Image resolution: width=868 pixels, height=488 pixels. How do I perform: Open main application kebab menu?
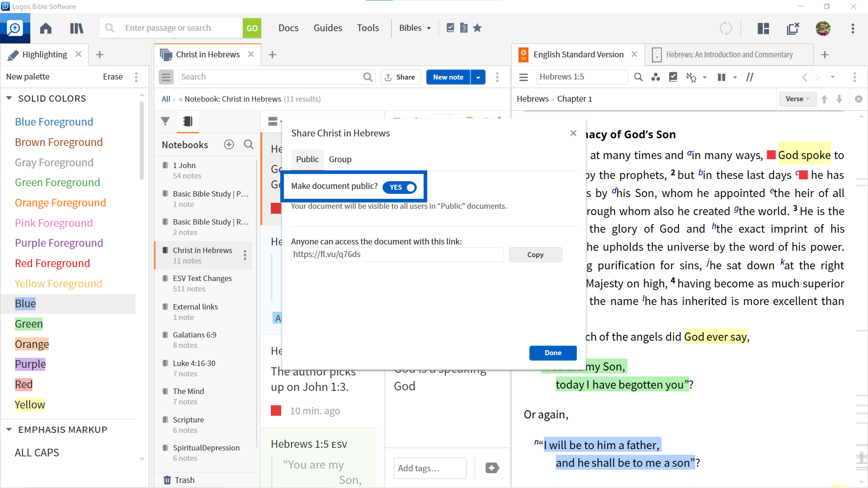click(x=853, y=28)
